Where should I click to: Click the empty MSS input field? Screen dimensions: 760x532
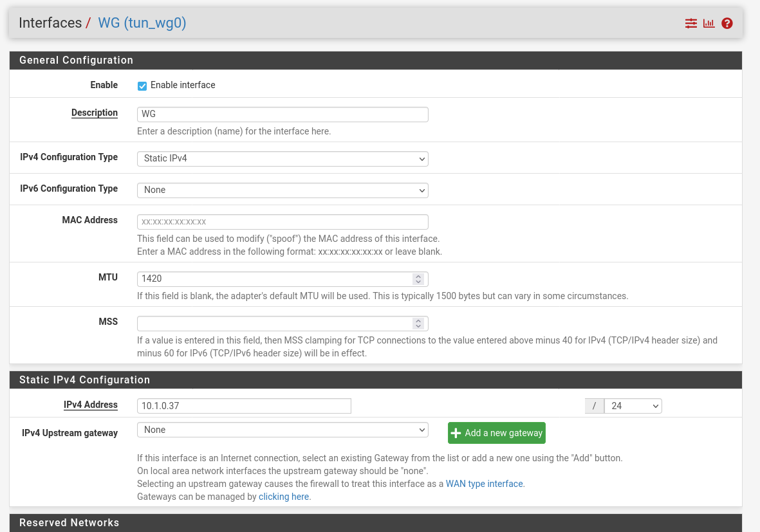(x=273, y=323)
